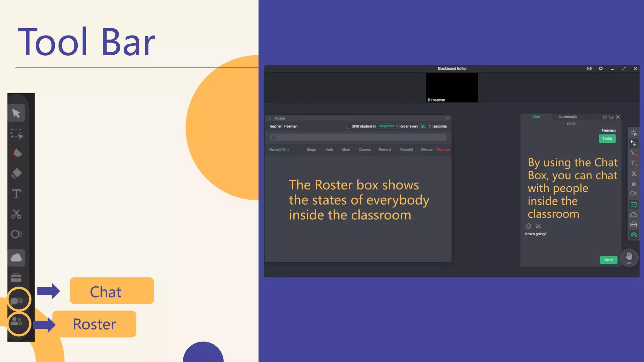The height and width of the screenshot is (362, 644).
Task: Close the Roster panel
Action: [447, 118]
